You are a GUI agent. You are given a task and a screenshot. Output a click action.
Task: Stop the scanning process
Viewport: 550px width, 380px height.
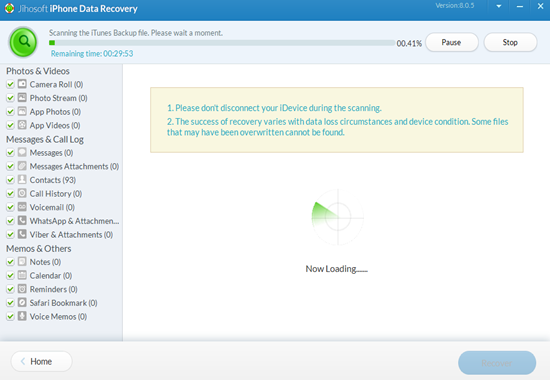point(510,42)
